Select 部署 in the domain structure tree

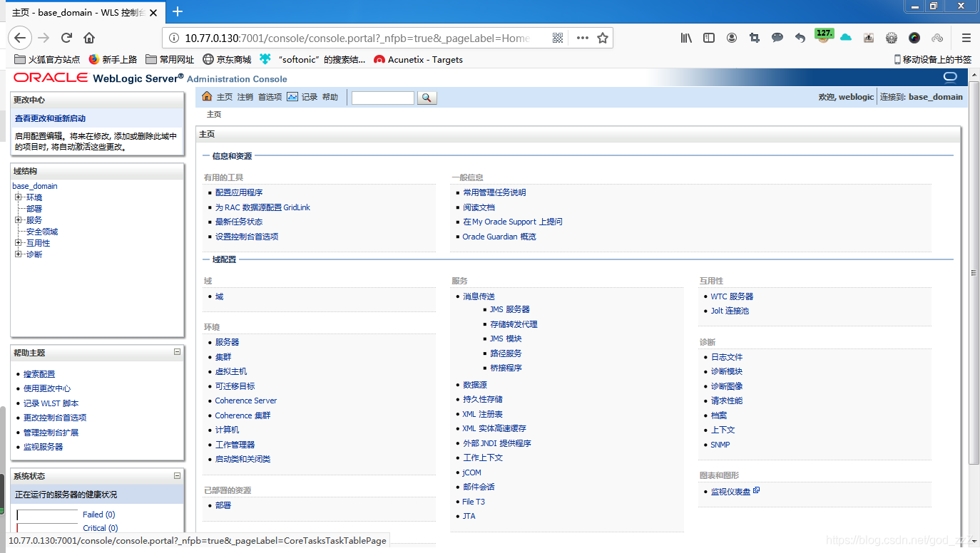(x=34, y=209)
